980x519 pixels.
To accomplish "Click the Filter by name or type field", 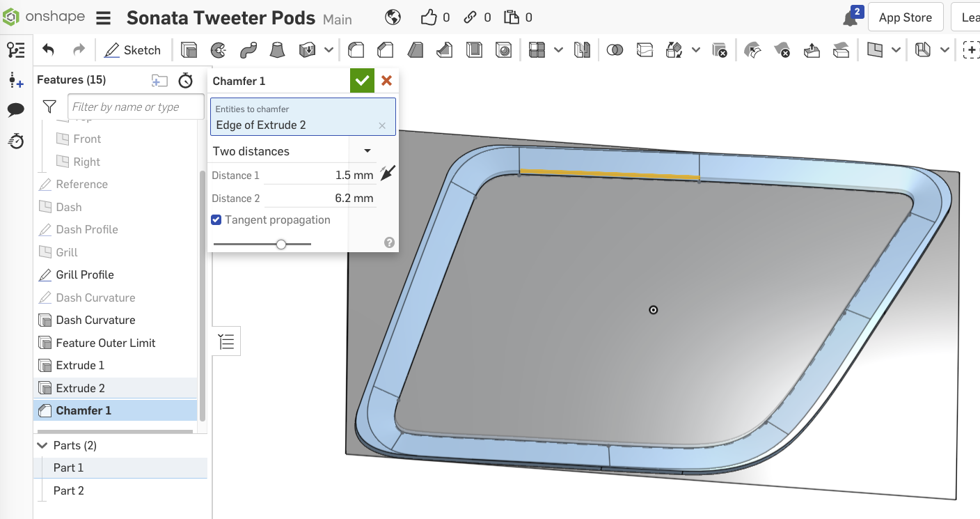I will point(136,107).
